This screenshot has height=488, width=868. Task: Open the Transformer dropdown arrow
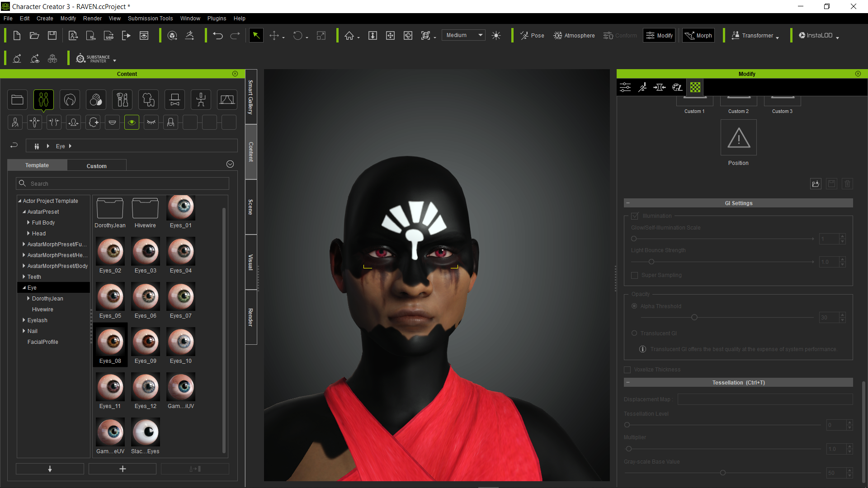[778, 38]
